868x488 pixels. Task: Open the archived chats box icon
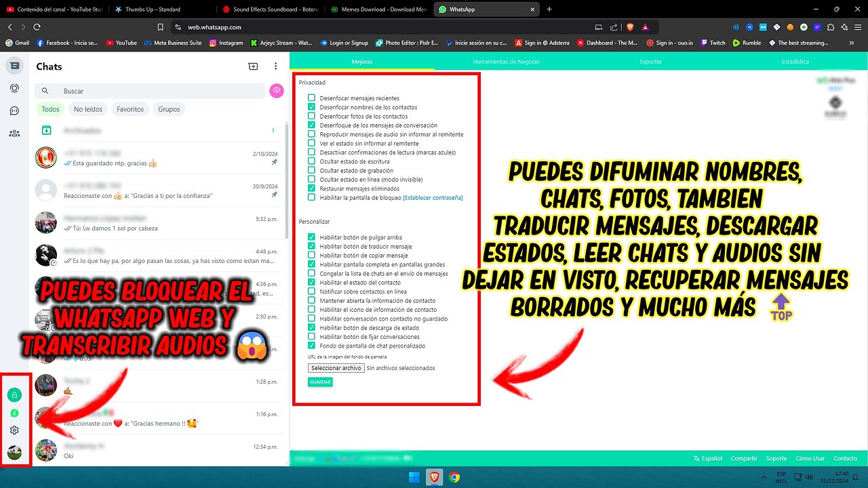(x=46, y=130)
